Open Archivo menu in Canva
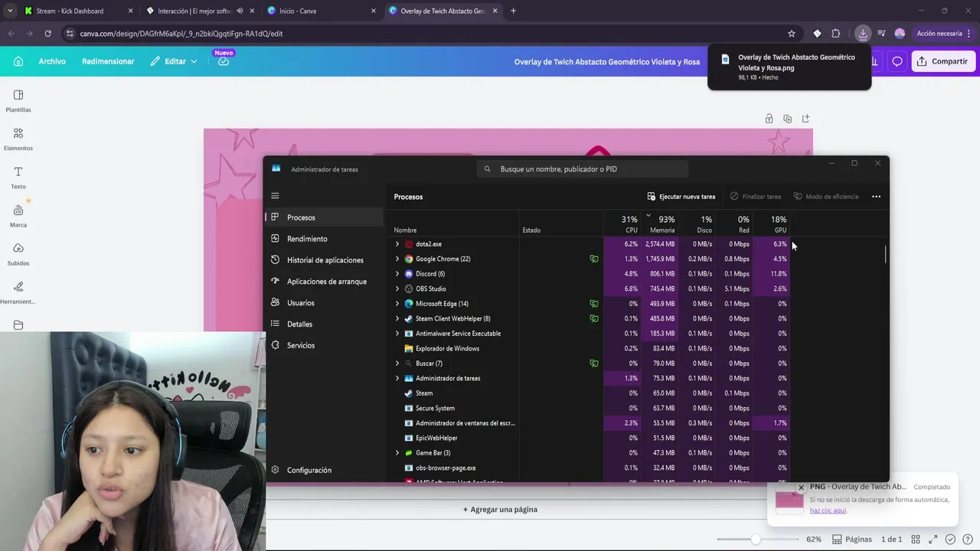 [52, 61]
